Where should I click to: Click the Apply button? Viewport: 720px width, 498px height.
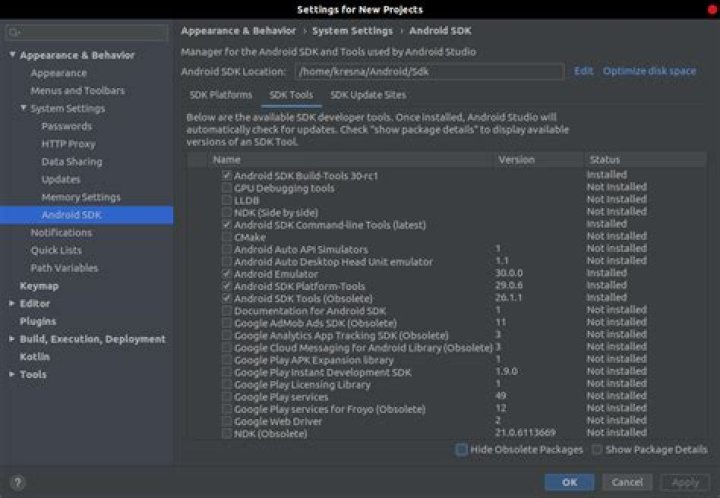[x=685, y=482]
